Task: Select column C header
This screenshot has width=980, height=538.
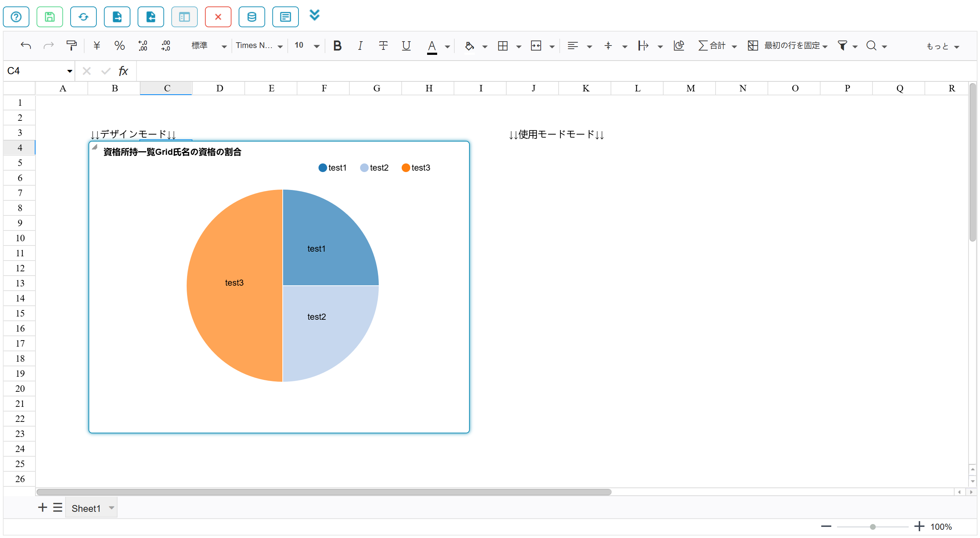Action: (166, 88)
